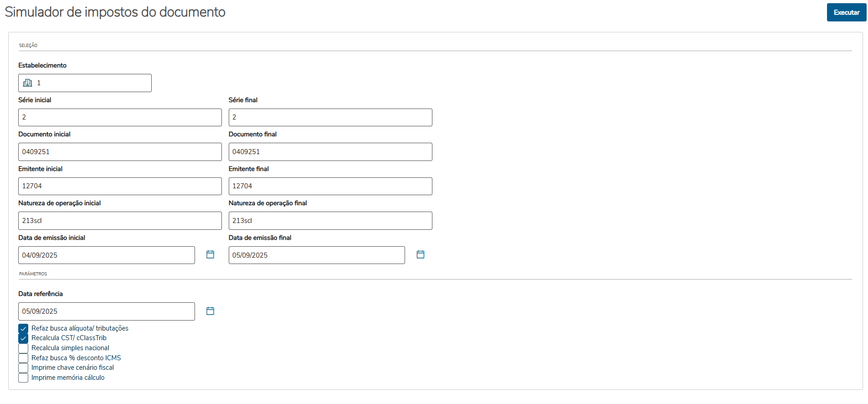The image size is (868, 404).
Task: Click into Documento final field
Action: [x=330, y=152]
